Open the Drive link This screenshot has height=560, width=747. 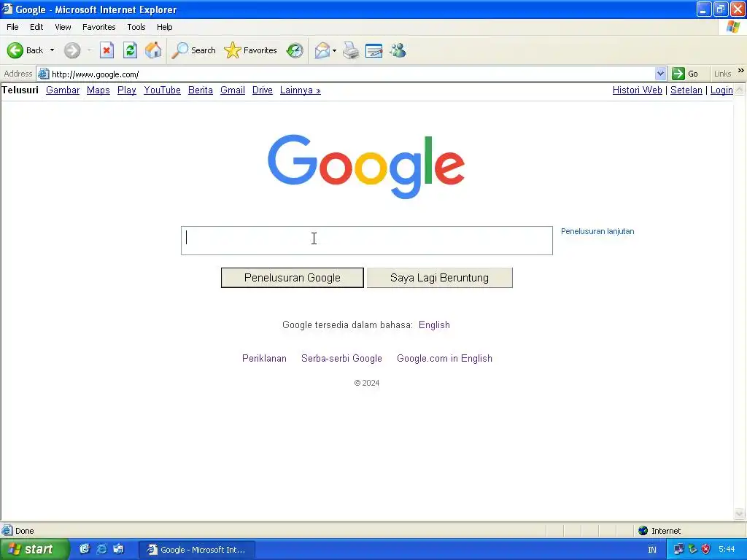pyautogui.click(x=263, y=90)
